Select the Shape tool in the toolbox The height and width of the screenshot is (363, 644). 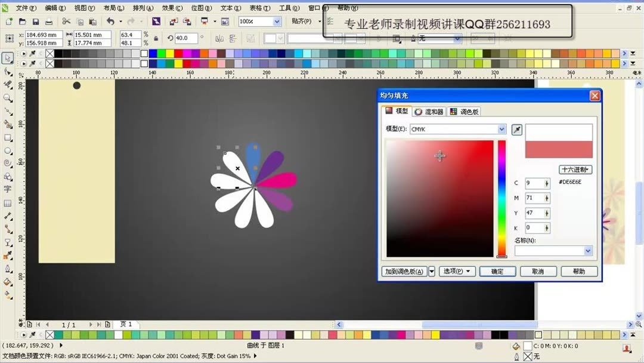pos(8,72)
